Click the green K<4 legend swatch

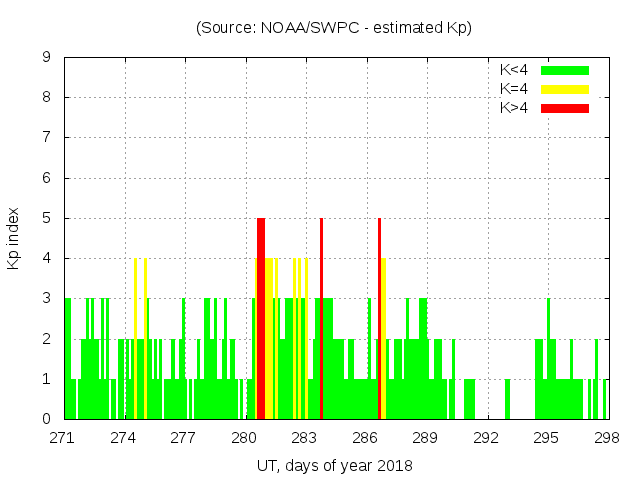coord(565,70)
